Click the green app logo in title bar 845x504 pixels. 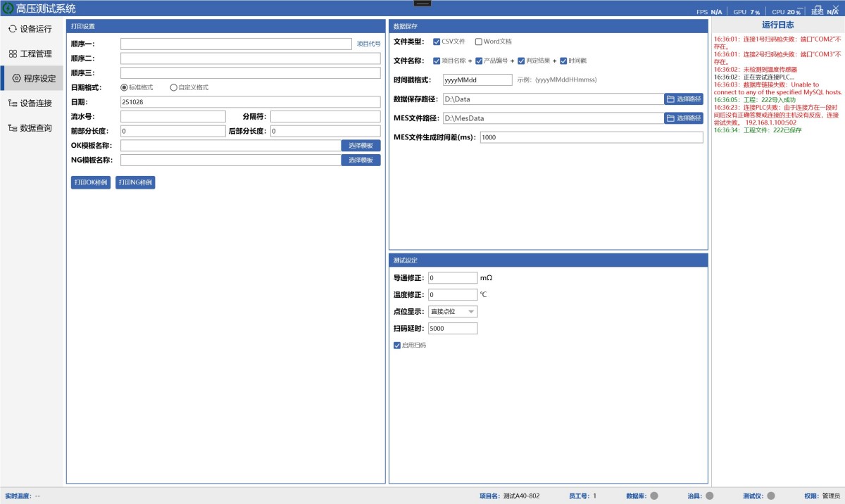click(8, 8)
